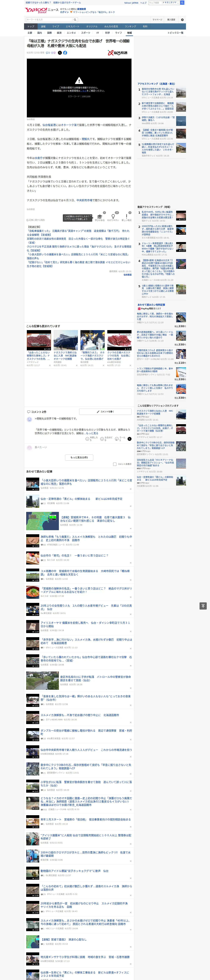Image resolution: width=210 pixels, height=980 pixels.
Task: Open ranking item 1 車両内を物色中の男
Action: (x=158, y=92)
